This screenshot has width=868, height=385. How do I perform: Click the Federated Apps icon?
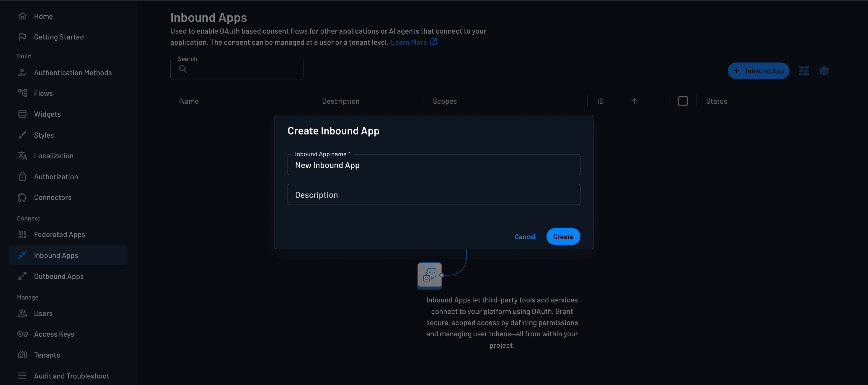22,234
